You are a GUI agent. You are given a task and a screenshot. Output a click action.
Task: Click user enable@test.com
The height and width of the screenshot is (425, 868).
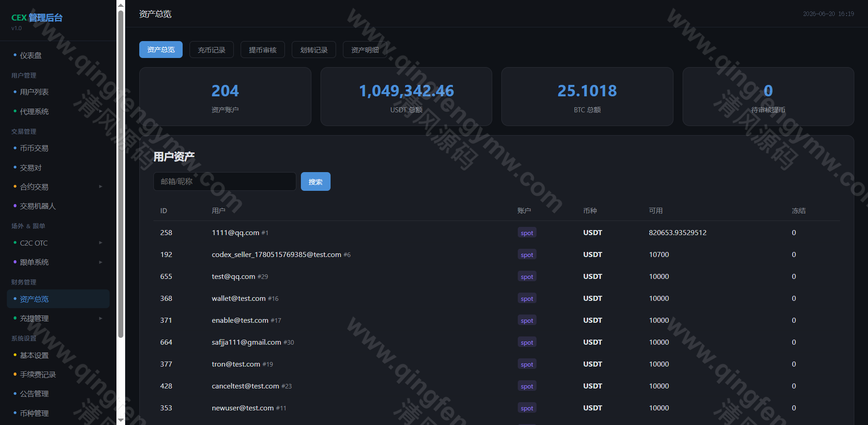point(240,320)
